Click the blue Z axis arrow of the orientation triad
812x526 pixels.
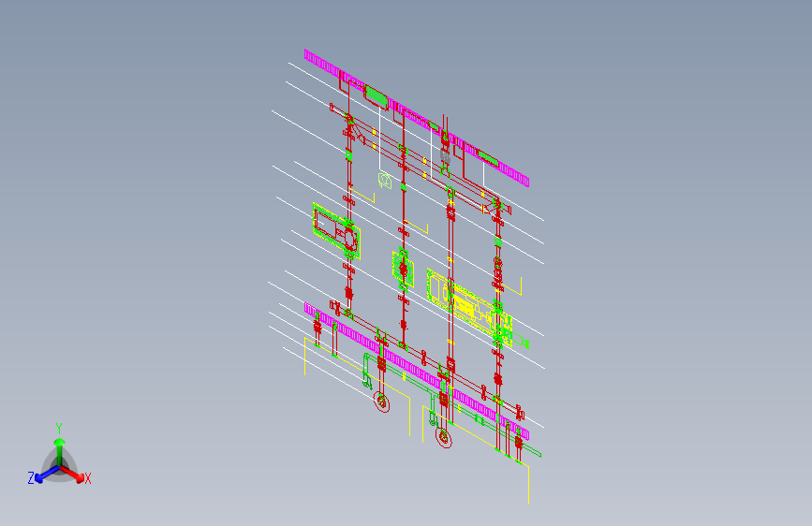(47, 474)
